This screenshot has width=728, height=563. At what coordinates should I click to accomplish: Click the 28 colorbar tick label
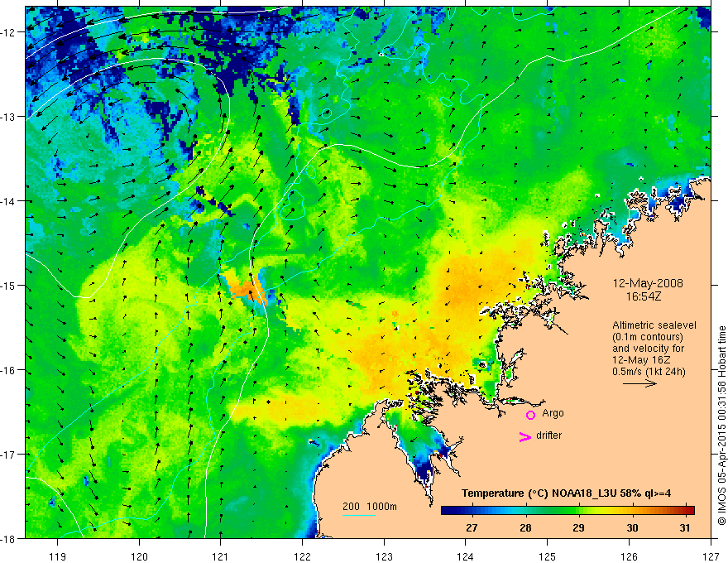click(525, 527)
